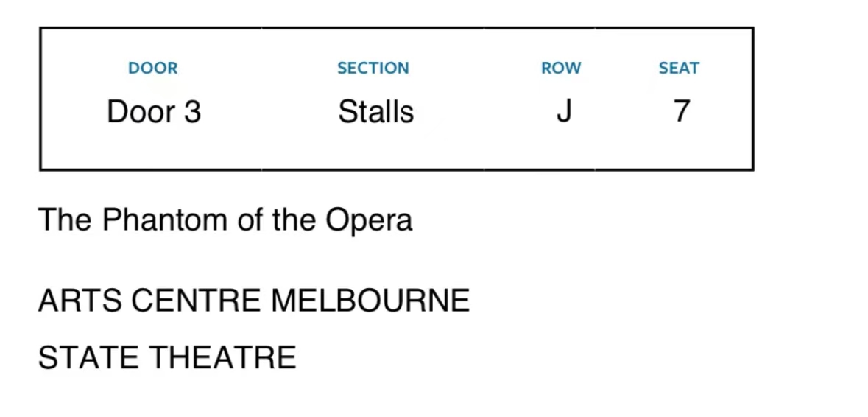Image resolution: width=868 pixels, height=417 pixels.
Task: Click the word MELBOURNE in the venue
Action: (x=370, y=301)
